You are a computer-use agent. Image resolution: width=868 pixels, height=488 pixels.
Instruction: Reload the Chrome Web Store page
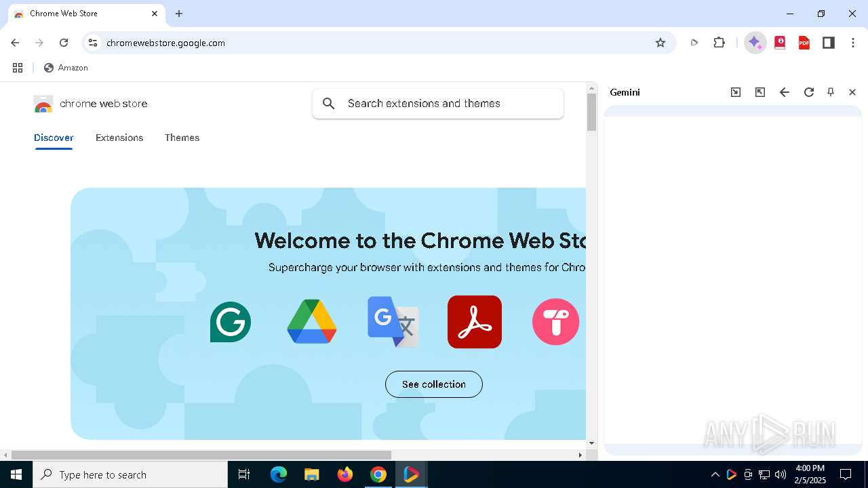(x=64, y=43)
